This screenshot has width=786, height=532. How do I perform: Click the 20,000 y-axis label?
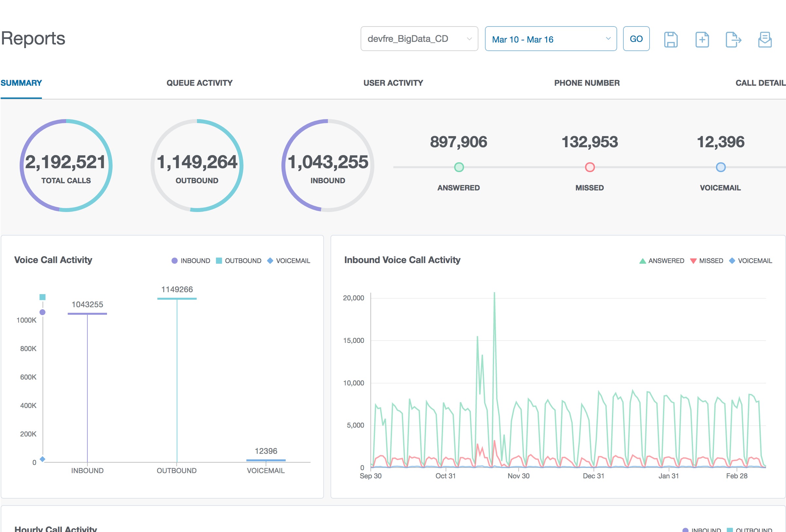click(353, 298)
